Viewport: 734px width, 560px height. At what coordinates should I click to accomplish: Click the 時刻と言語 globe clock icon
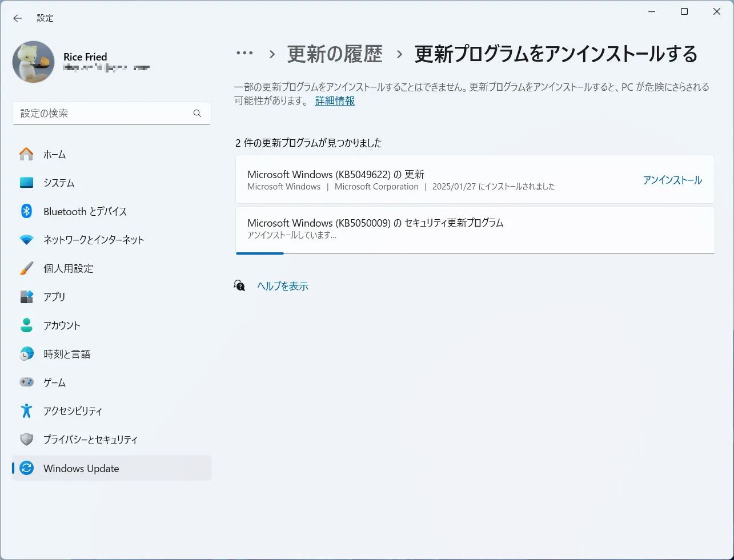click(x=26, y=354)
